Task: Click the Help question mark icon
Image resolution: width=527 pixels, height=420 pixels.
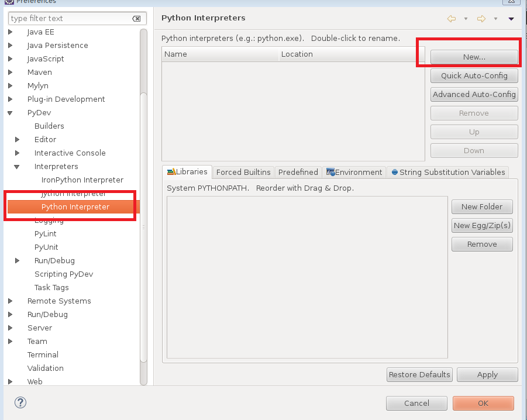Action: [x=20, y=402]
